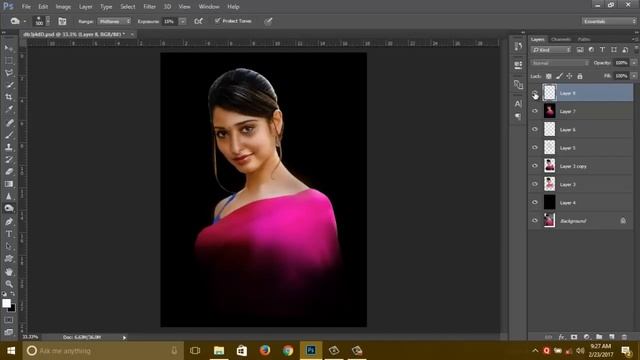Select the Pen tool
Image resolution: width=640 pixels, height=360 pixels.
coord(9,222)
